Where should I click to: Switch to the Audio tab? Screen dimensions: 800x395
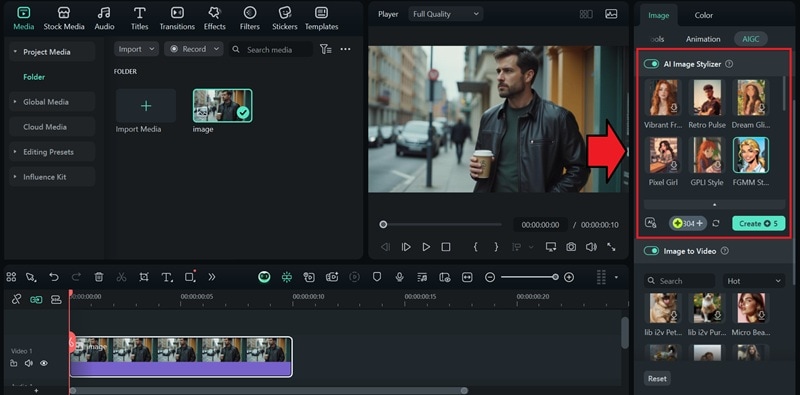point(104,19)
